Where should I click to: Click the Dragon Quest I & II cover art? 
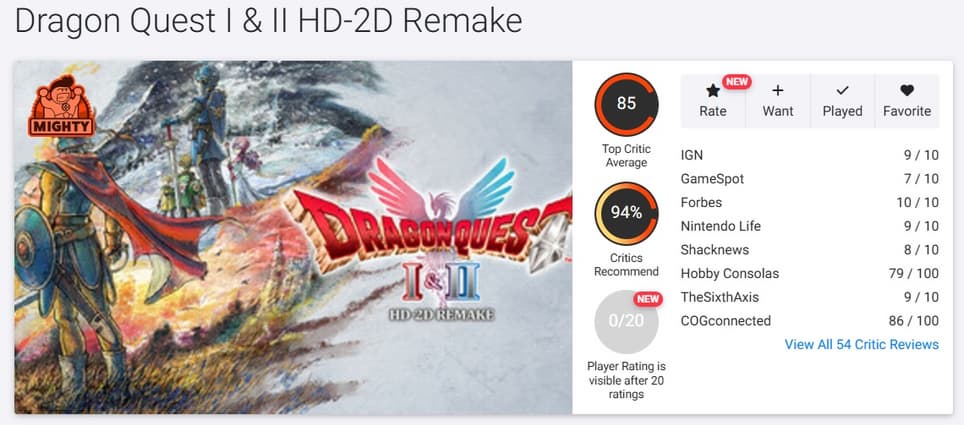click(293, 237)
